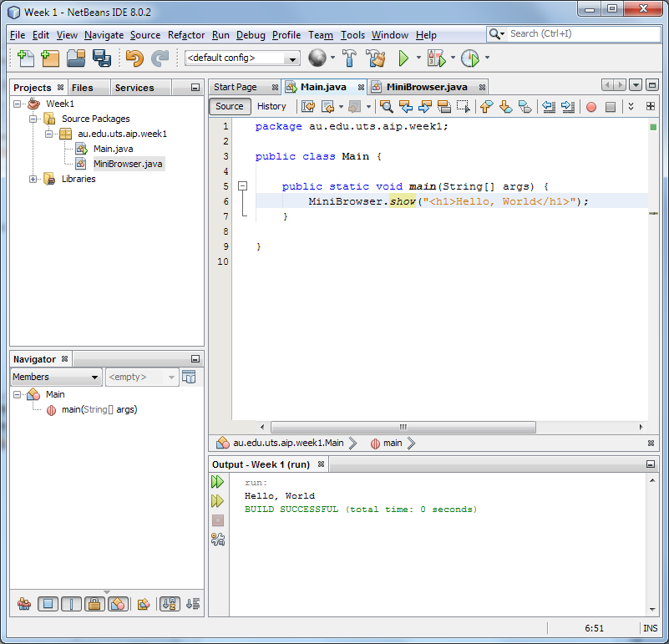Re-run the program in Output panel

217,482
